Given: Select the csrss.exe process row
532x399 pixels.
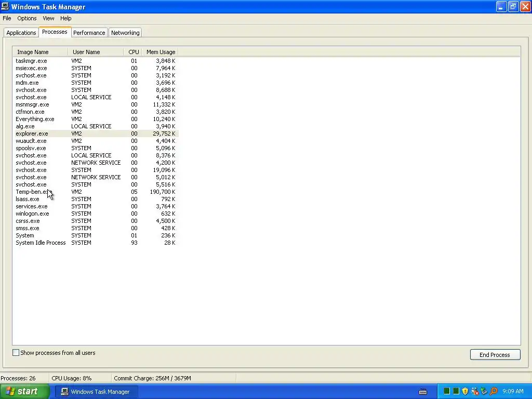Looking at the screenshot, I should [96, 221].
